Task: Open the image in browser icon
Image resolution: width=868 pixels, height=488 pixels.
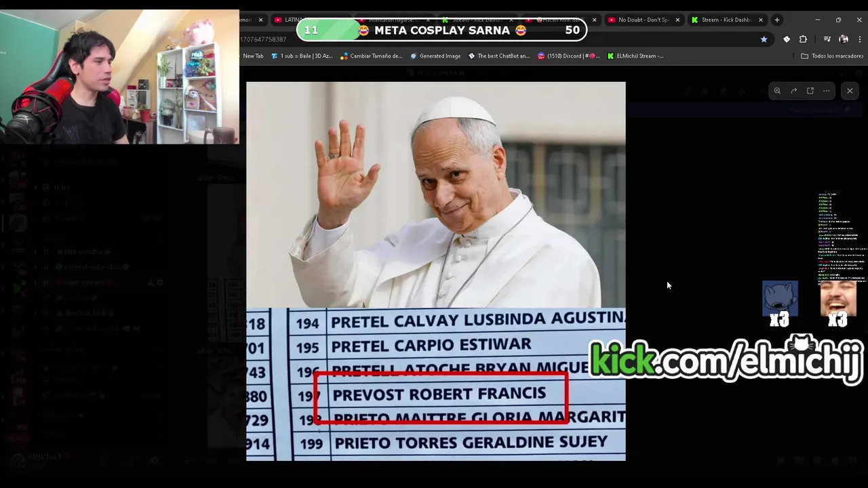Action: pyautogui.click(x=810, y=91)
